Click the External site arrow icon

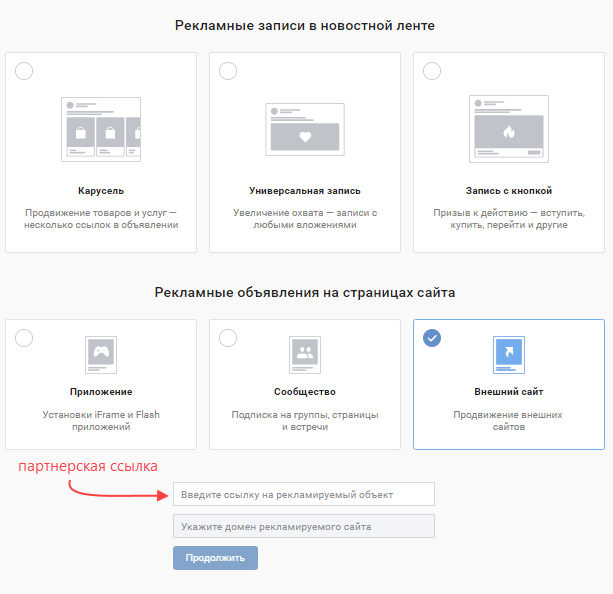click(x=508, y=353)
